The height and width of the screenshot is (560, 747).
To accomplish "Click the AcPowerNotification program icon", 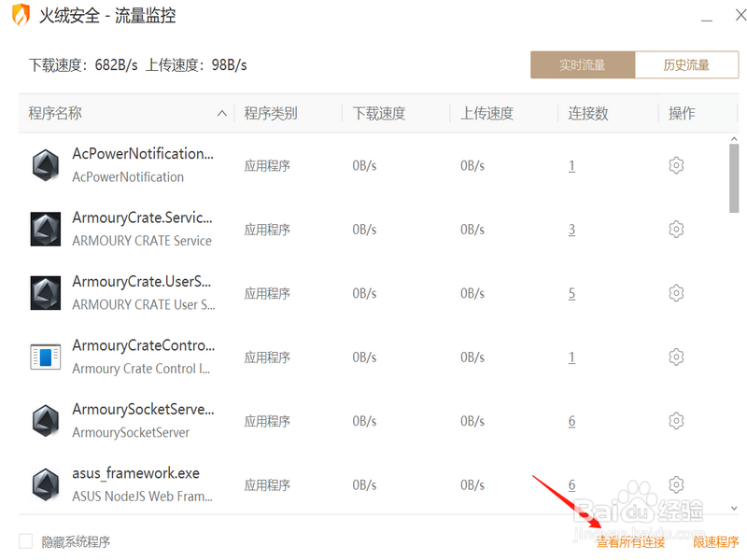I will coord(45,165).
